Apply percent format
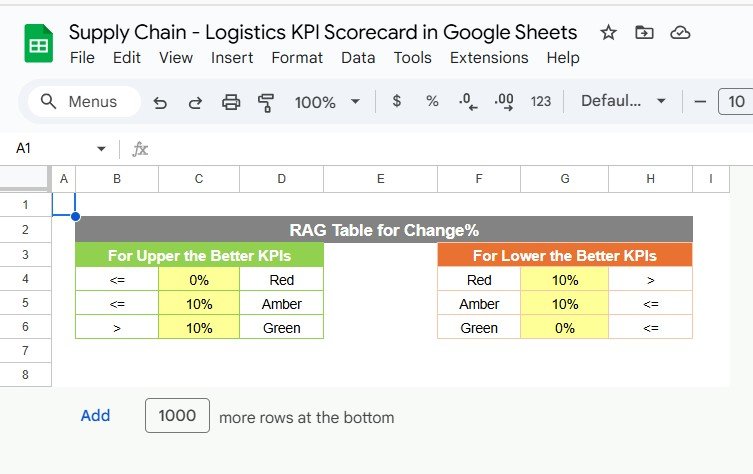753x474 pixels. 432,101
